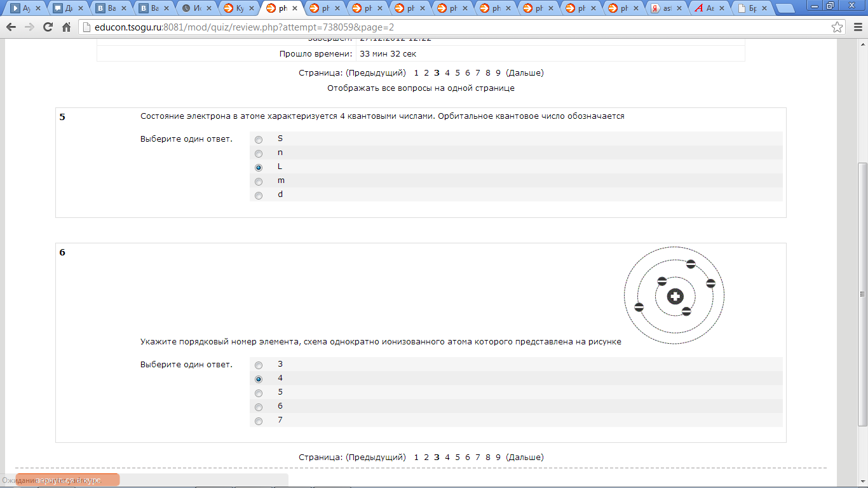This screenshot has height=488, width=868.
Task: Open the home page via the house icon
Action: click(x=66, y=27)
